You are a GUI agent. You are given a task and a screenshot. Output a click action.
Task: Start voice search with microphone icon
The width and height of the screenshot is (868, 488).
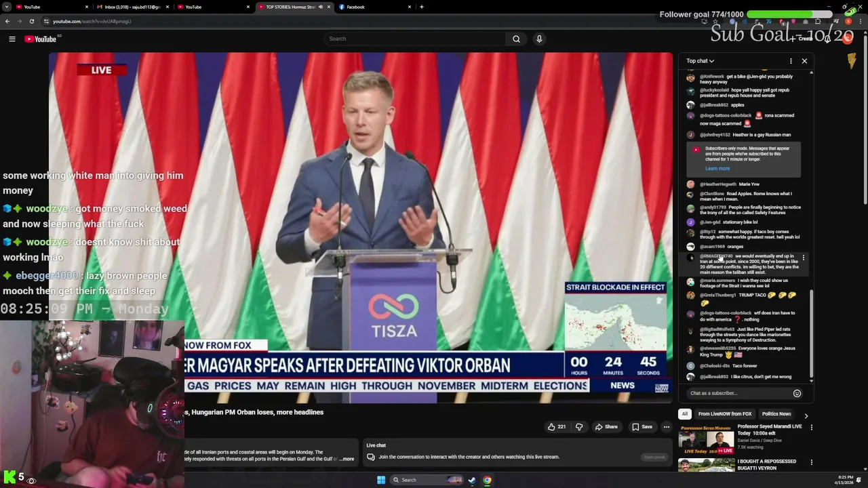click(539, 39)
